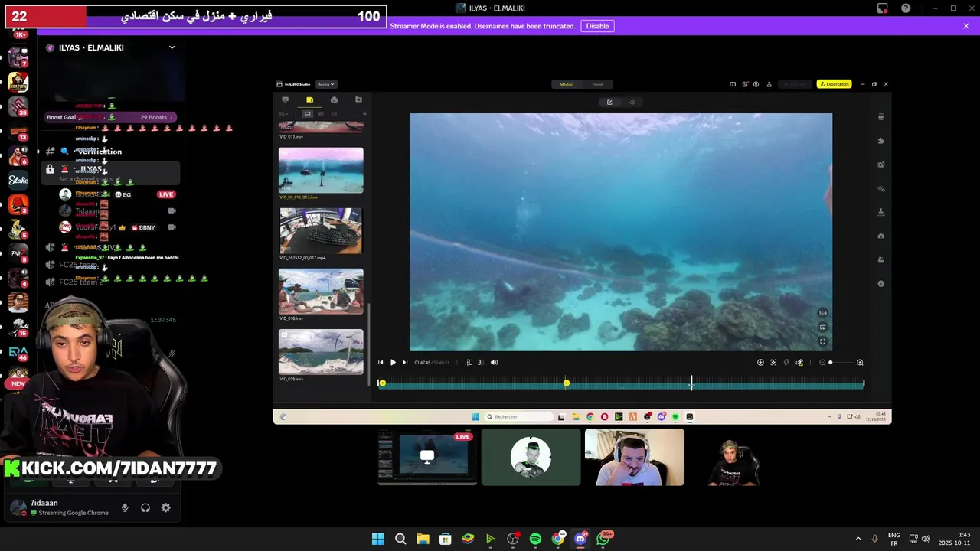Open the account profile icon in Insta360
Viewport: 980px width, 551px height.
coord(769,84)
